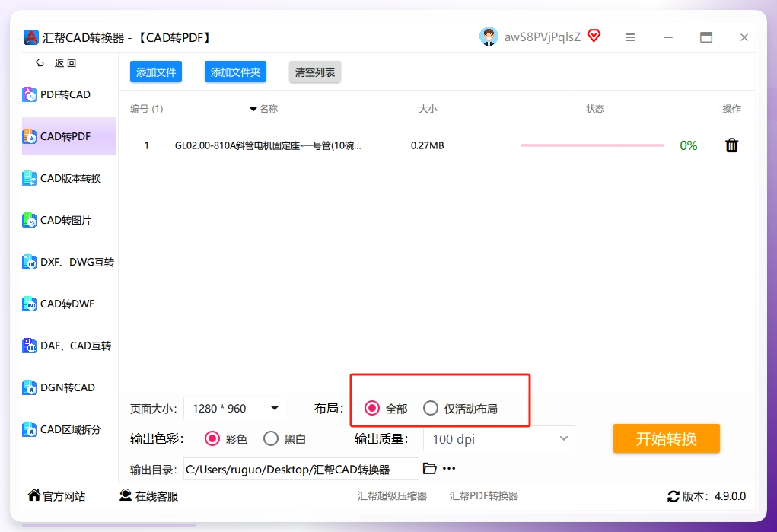777x532 pixels.
Task: Click the DXF、DWG互转 sidebar icon
Action: tap(29, 262)
